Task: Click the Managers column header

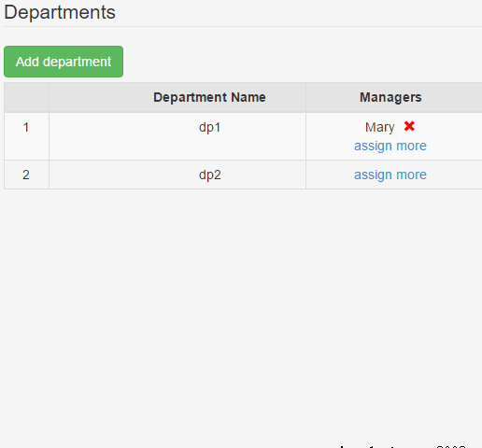Action: click(394, 97)
